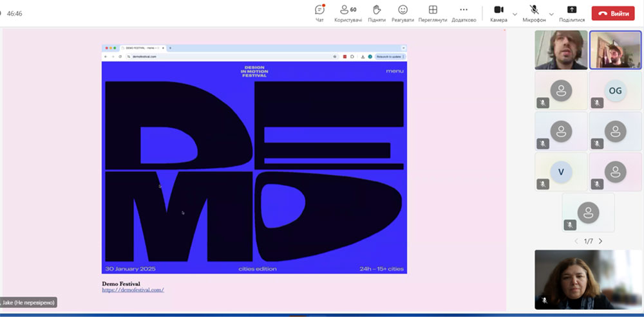644x317 pixels.
Task: Click the red extension icon in browser
Action: [x=345, y=57]
